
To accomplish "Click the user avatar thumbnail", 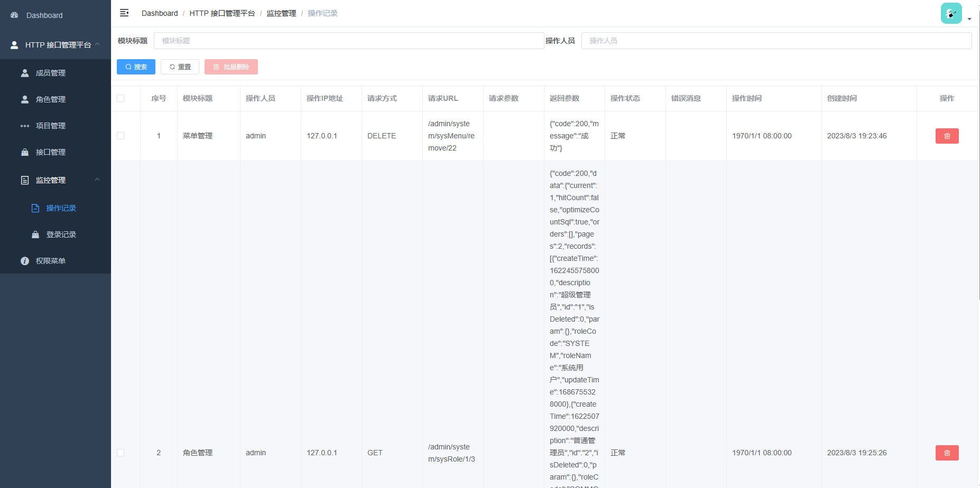I will (x=951, y=13).
